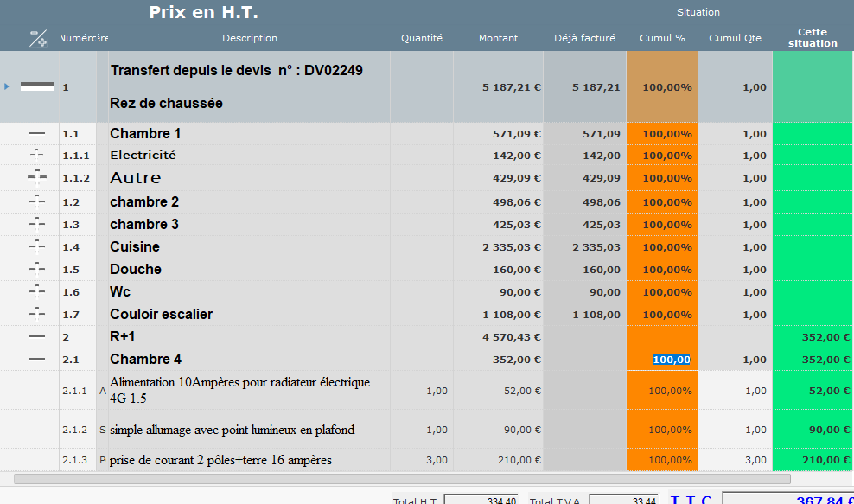Viewport: 854px width, 504px height.
Task: Click the horizontal scrollbar under the table
Action: pyautogui.click(x=402, y=478)
